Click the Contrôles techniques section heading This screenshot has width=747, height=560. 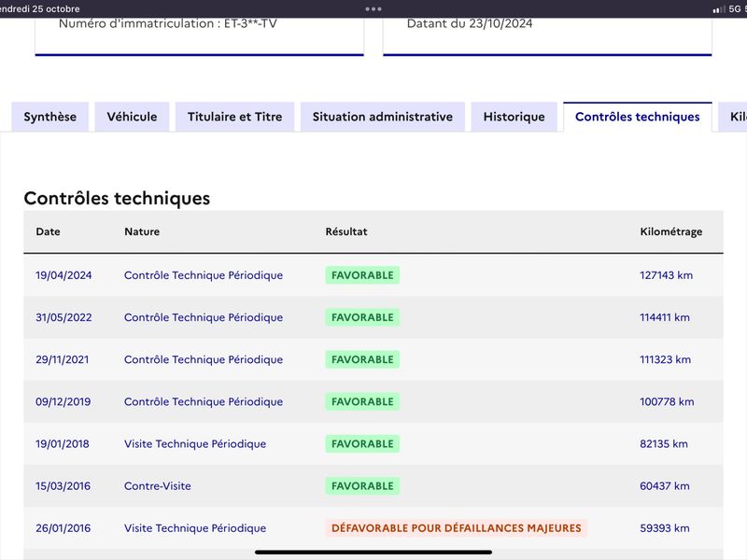pyautogui.click(x=117, y=198)
